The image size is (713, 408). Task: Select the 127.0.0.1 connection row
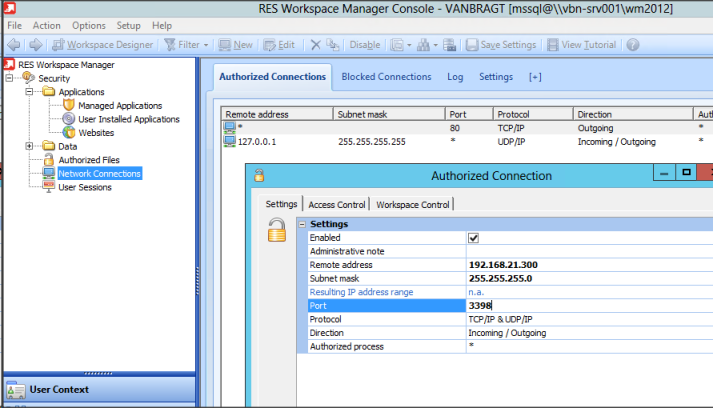tap(467, 142)
